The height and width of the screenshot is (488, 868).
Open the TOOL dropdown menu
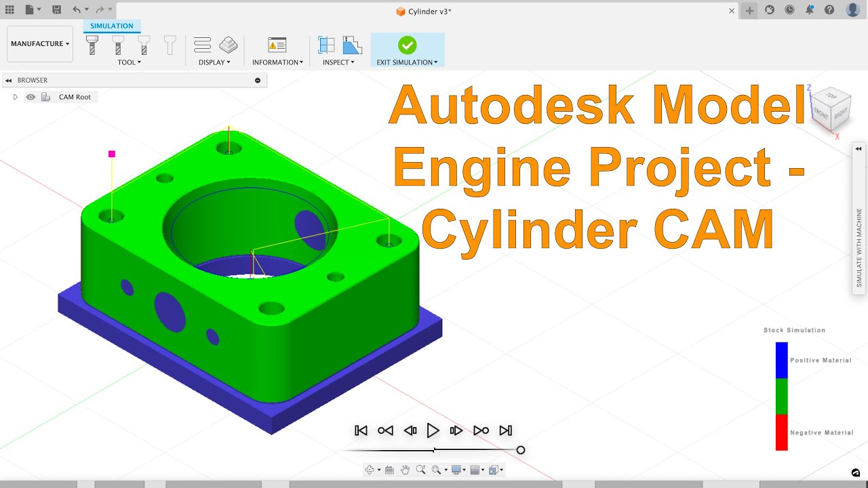tap(129, 62)
